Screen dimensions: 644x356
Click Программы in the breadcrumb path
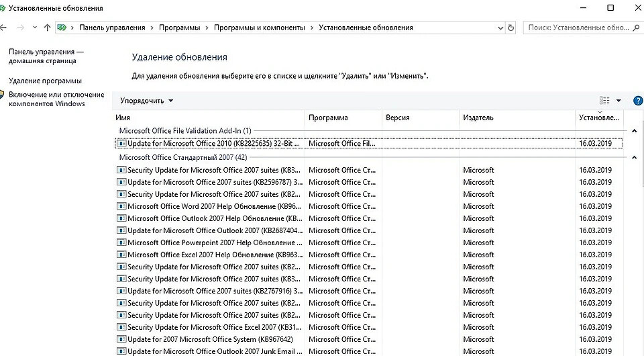coord(179,28)
